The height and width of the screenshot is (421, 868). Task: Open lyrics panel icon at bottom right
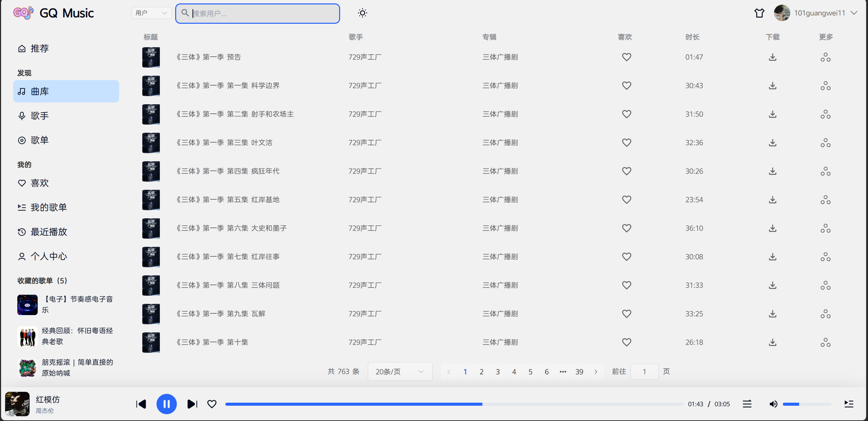click(849, 404)
